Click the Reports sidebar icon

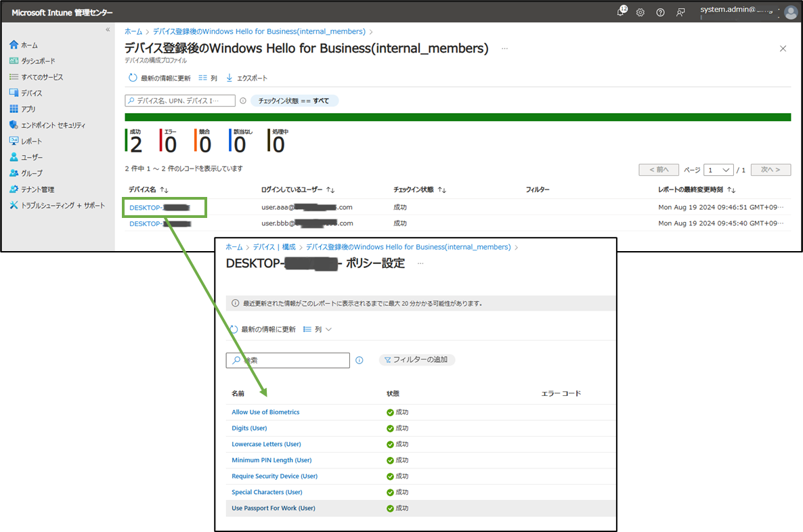tap(14, 140)
